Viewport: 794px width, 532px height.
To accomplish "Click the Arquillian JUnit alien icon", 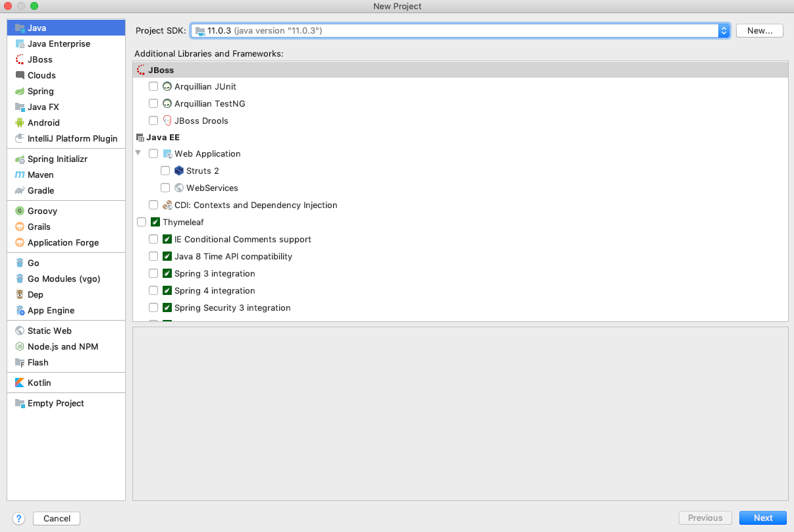I will click(x=167, y=86).
